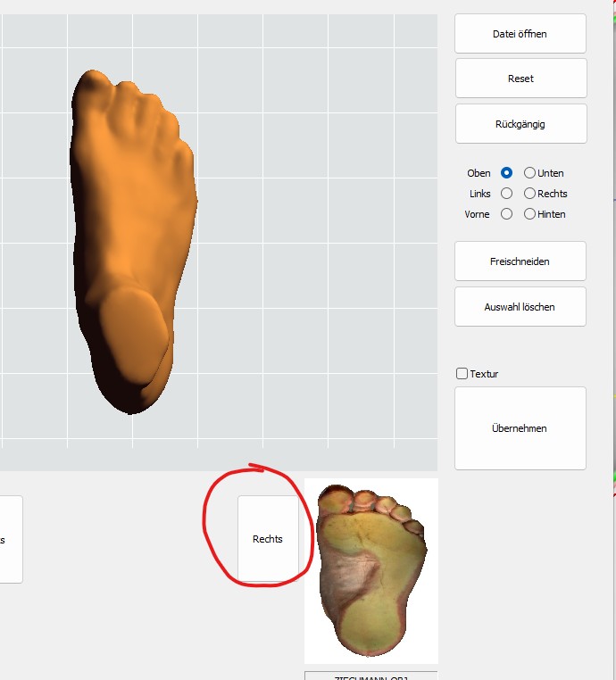Image resolution: width=616 pixels, height=680 pixels.
Task: Click the partially visible button at the left edge
Action: coord(10,540)
